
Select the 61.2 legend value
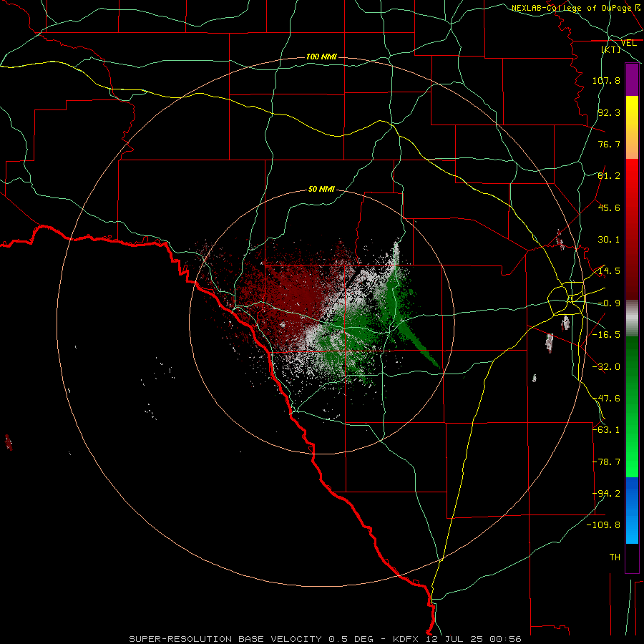(609, 176)
